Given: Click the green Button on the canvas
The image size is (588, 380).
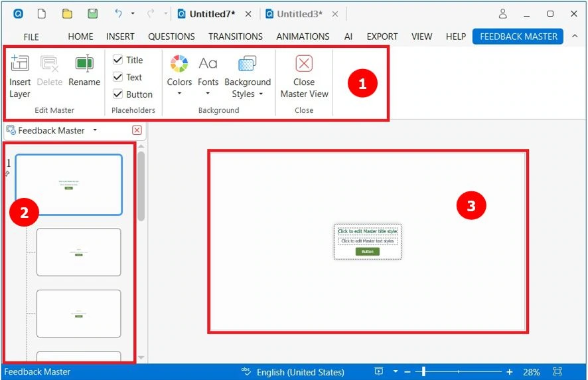Looking at the screenshot, I should tap(368, 251).
